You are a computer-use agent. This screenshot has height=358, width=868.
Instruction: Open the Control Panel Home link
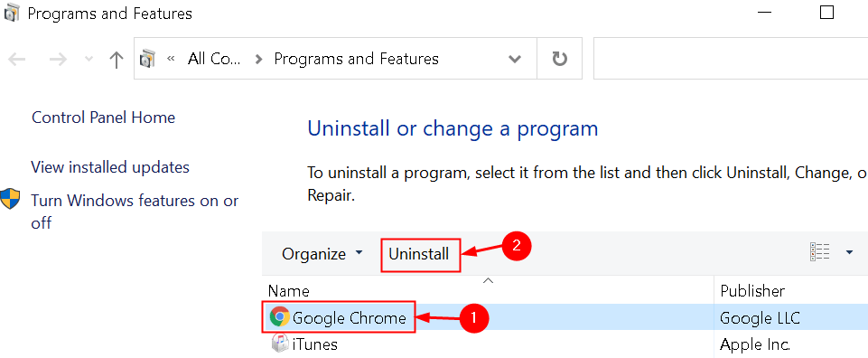coord(104,118)
